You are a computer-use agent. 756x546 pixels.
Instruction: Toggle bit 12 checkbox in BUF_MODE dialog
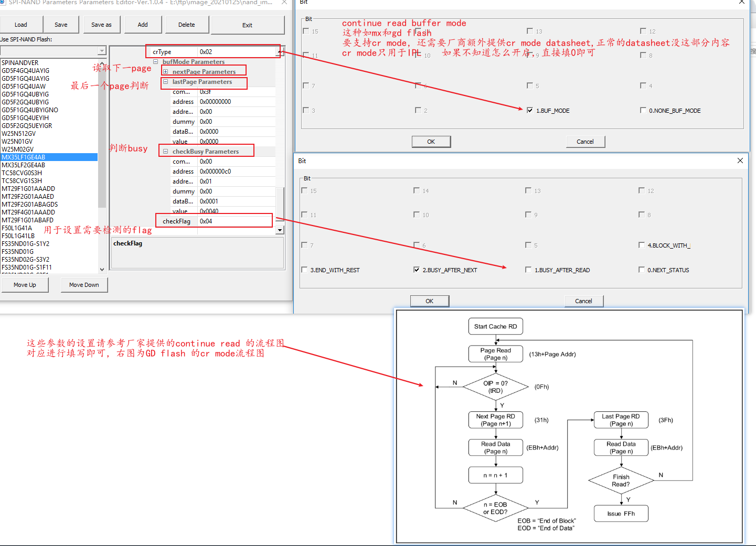[x=643, y=31]
